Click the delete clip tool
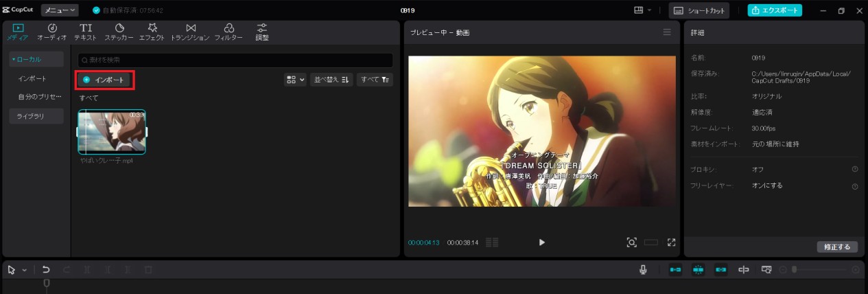The height and width of the screenshot is (294, 868). 148,270
